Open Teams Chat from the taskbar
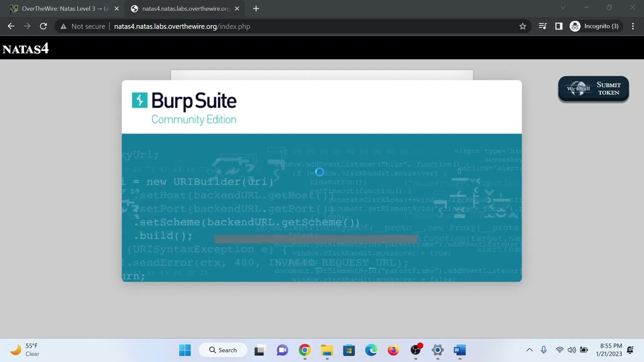Screen dimensions: 644x362 click(x=282, y=350)
